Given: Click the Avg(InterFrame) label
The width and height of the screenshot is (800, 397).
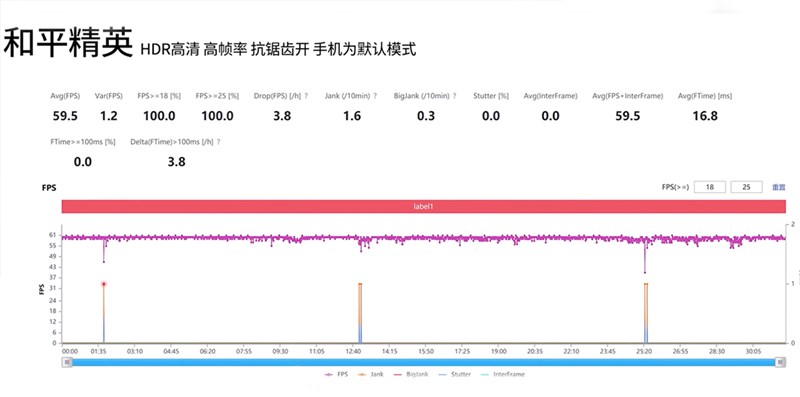Looking at the screenshot, I should coord(551,96).
